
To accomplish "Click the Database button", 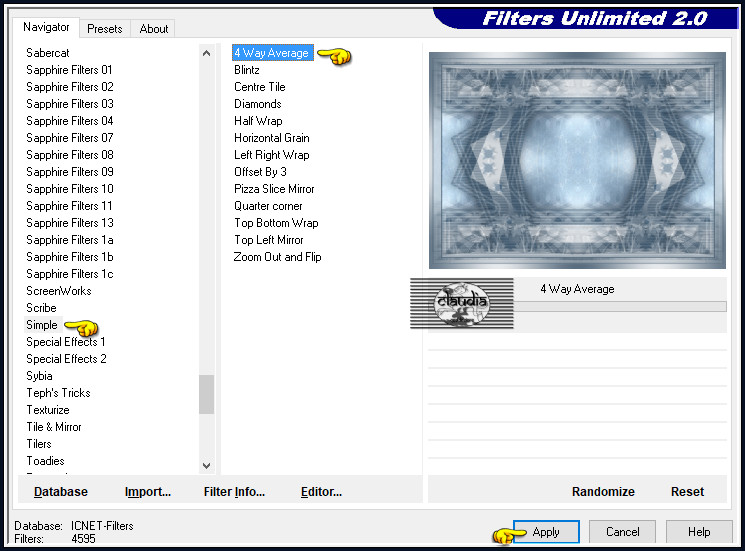I will coord(61,492).
